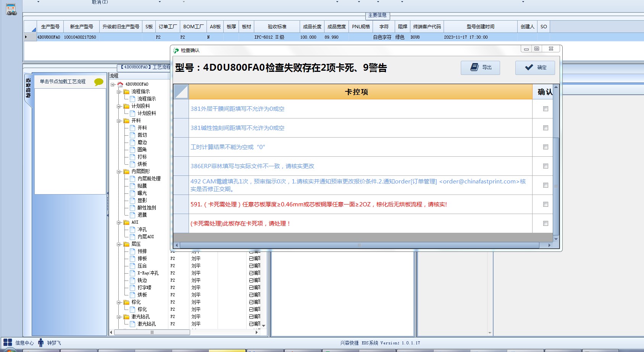Click the 内层图形 folder icon
This screenshot has height=352, width=644.
point(126,172)
